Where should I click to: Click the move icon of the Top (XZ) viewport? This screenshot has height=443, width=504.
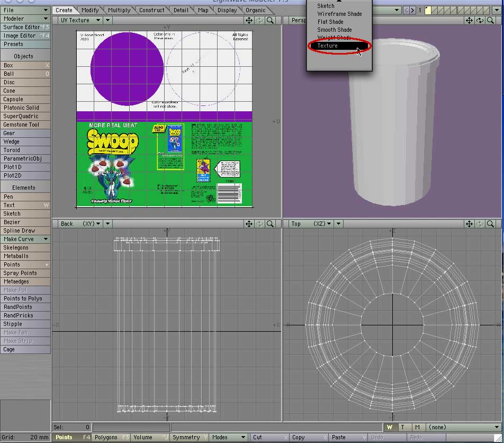click(469, 224)
